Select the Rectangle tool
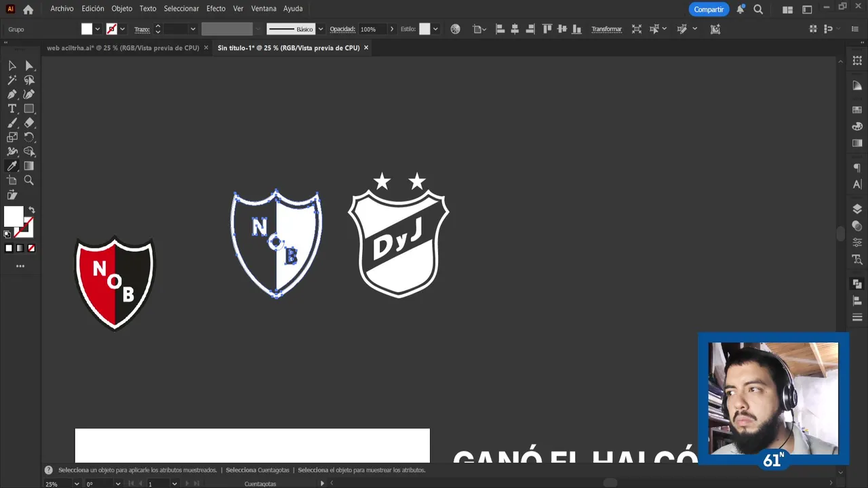Image resolution: width=868 pixels, height=488 pixels. tap(29, 108)
